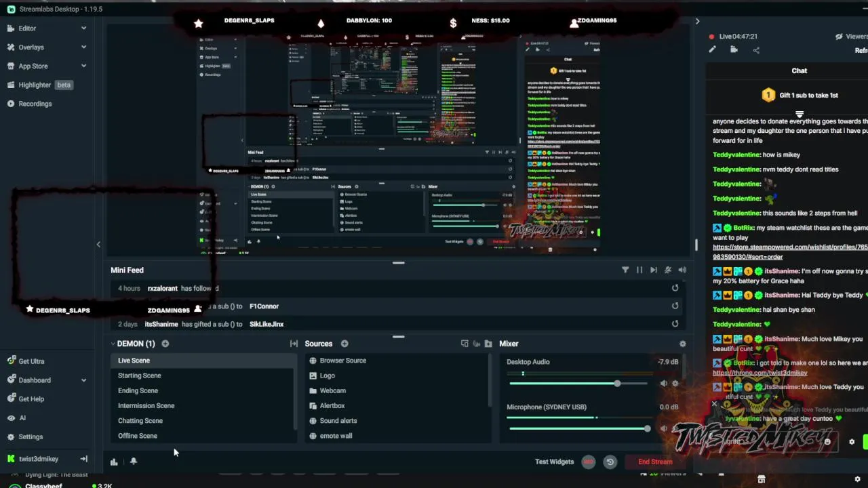Add a folder in Sources panel
The width and height of the screenshot is (868, 488).
[x=488, y=344]
